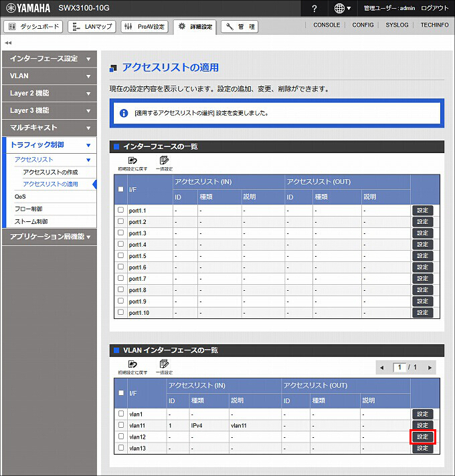Tick the vlan11 checkbox
This screenshot has width=455, height=476.
[x=120, y=425]
